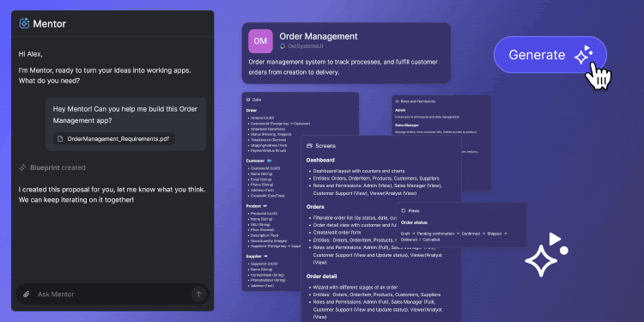The image size is (644, 322).
Task: Click the Mentor logo icon
Action: click(24, 23)
